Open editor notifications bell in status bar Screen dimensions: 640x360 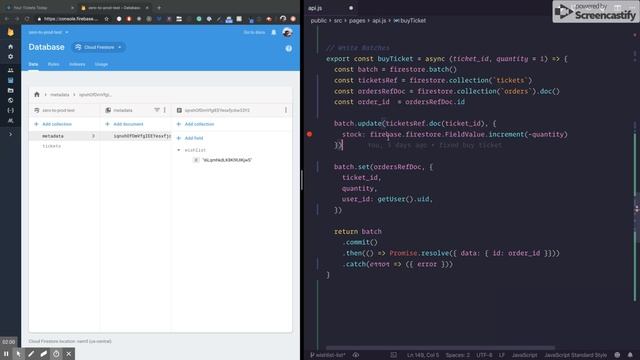(x=630, y=355)
